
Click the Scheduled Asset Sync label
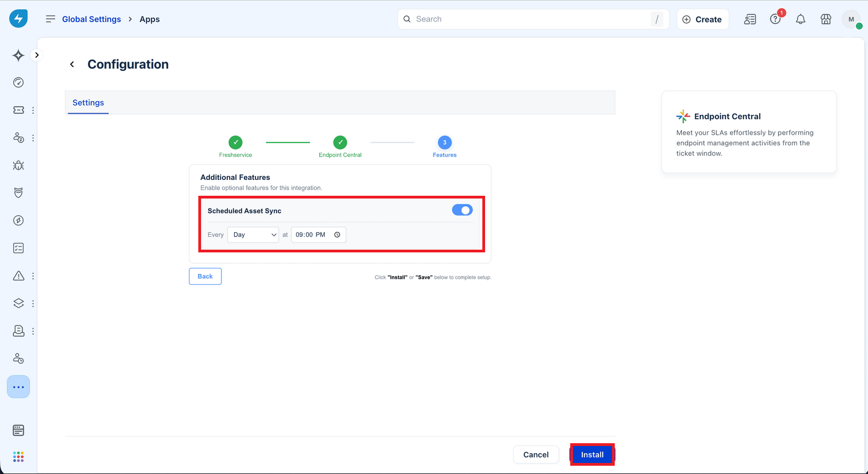244,211
